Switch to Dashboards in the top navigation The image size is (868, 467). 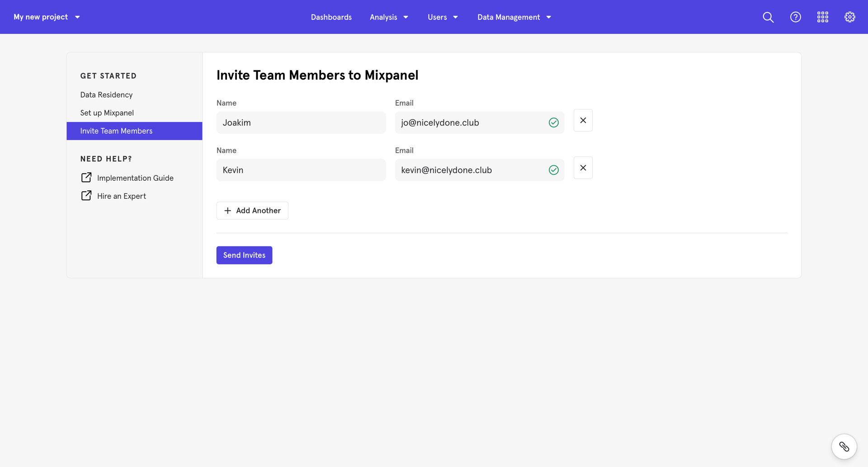(331, 17)
